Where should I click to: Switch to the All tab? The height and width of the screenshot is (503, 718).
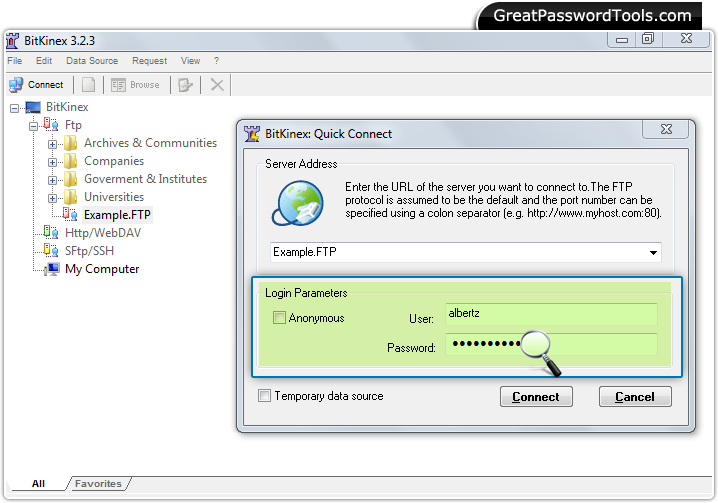(38, 483)
